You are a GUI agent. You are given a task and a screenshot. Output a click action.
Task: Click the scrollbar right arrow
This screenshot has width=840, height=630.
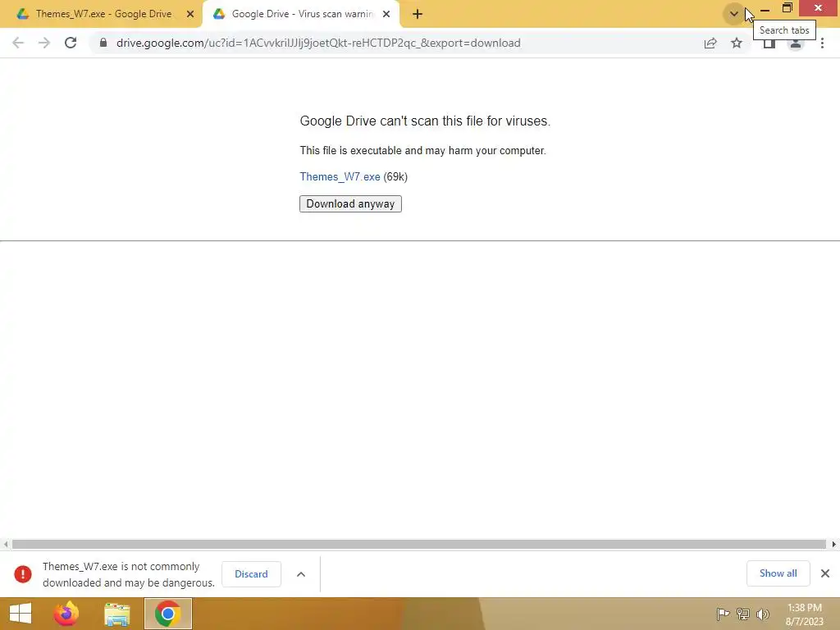pos(834,545)
